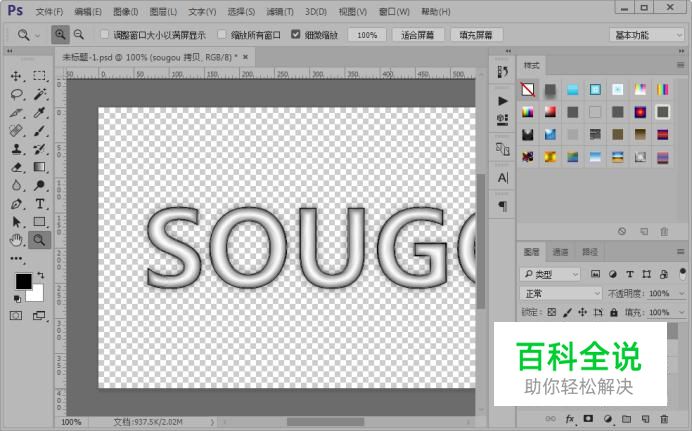Open the 窗口(W) menu
Screen dimensions: 692x431
(x=394, y=12)
